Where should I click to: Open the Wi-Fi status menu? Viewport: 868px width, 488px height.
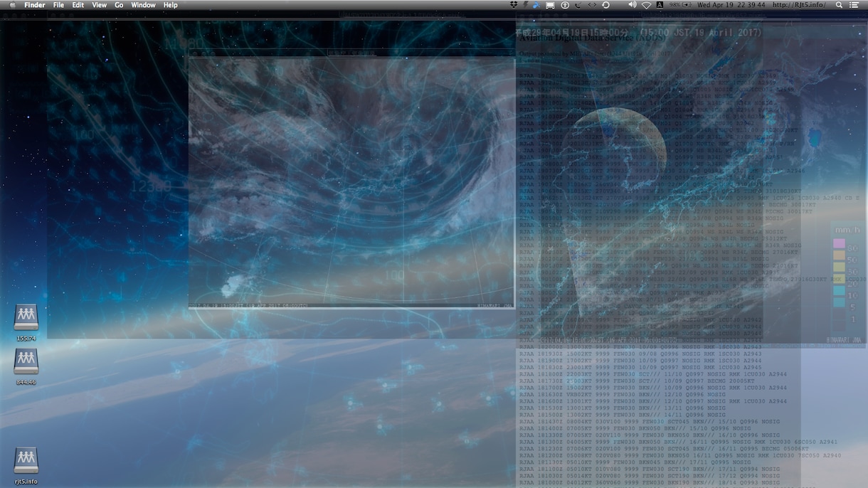click(647, 5)
